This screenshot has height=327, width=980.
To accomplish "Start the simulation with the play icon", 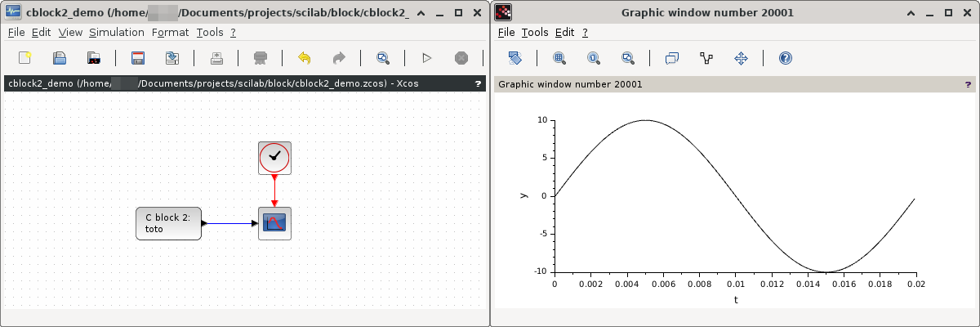I will [426, 58].
